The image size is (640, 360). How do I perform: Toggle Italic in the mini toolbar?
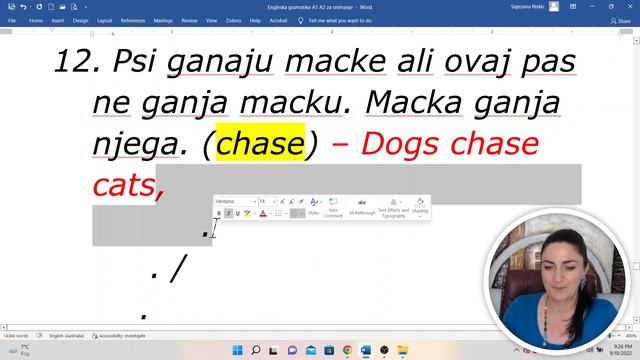(229, 213)
